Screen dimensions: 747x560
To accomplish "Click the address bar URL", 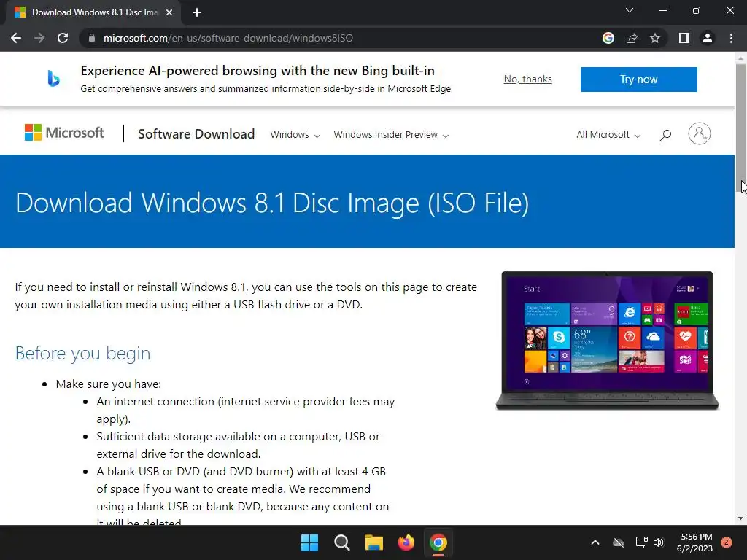I will coord(228,38).
